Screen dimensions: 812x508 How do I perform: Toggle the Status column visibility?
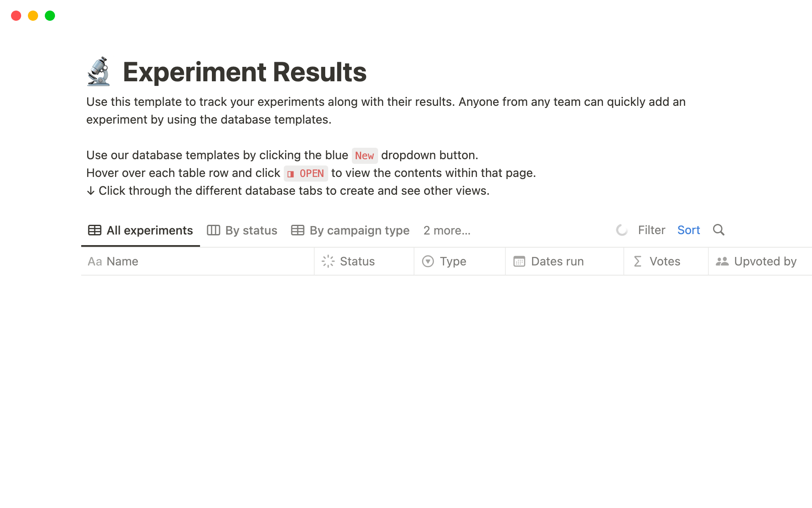(357, 262)
